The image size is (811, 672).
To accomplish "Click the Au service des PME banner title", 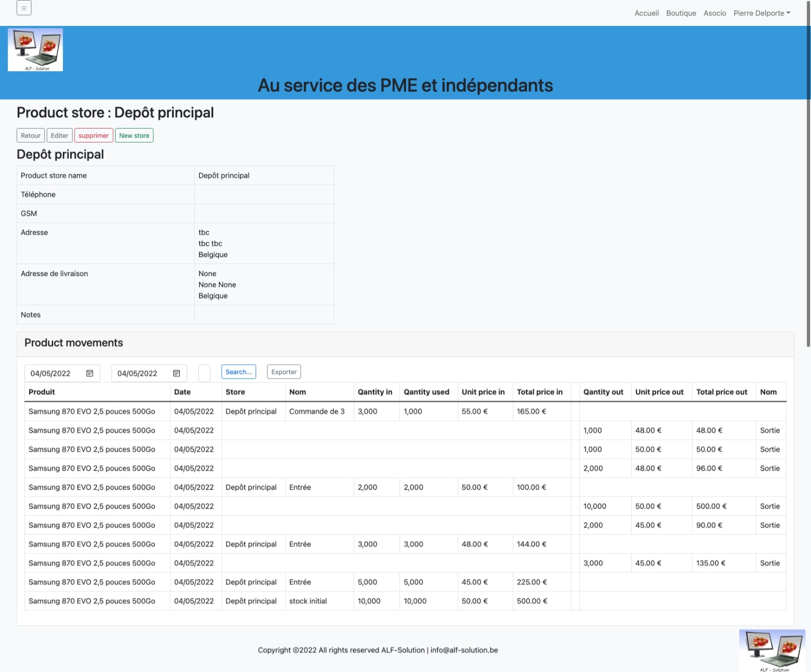I will click(405, 85).
